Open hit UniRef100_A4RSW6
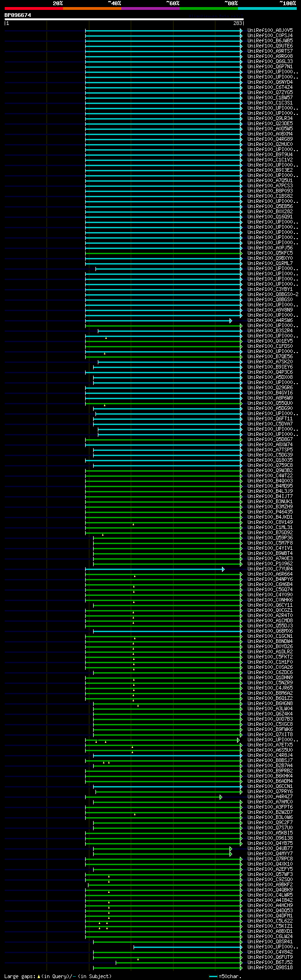 [x=270, y=320]
